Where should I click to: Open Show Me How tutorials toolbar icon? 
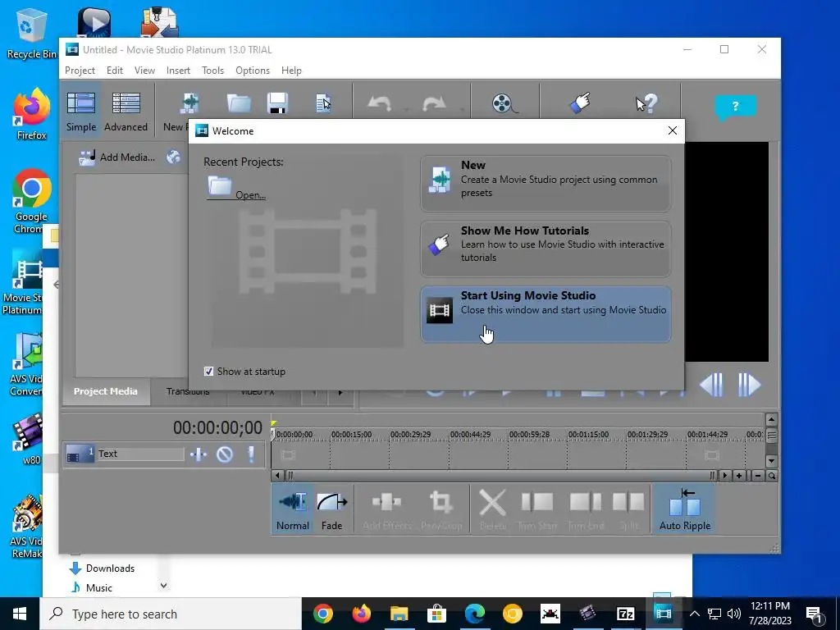click(x=580, y=103)
